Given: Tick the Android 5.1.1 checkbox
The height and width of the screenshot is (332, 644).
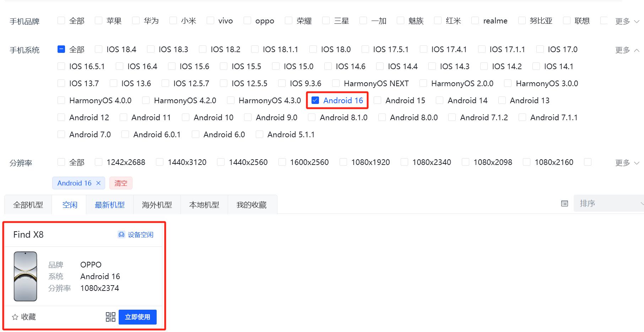Looking at the screenshot, I should click(259, 134).
